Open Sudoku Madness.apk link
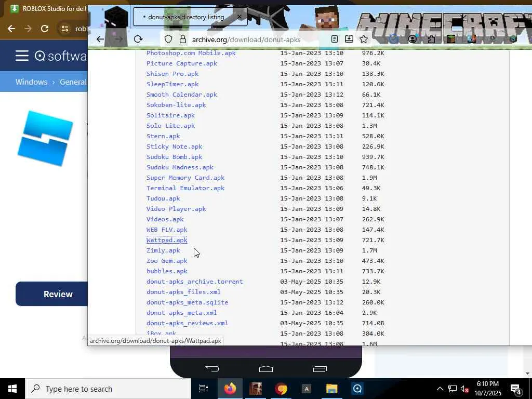Viewport: 532px width, 399px height. point(180,167)
